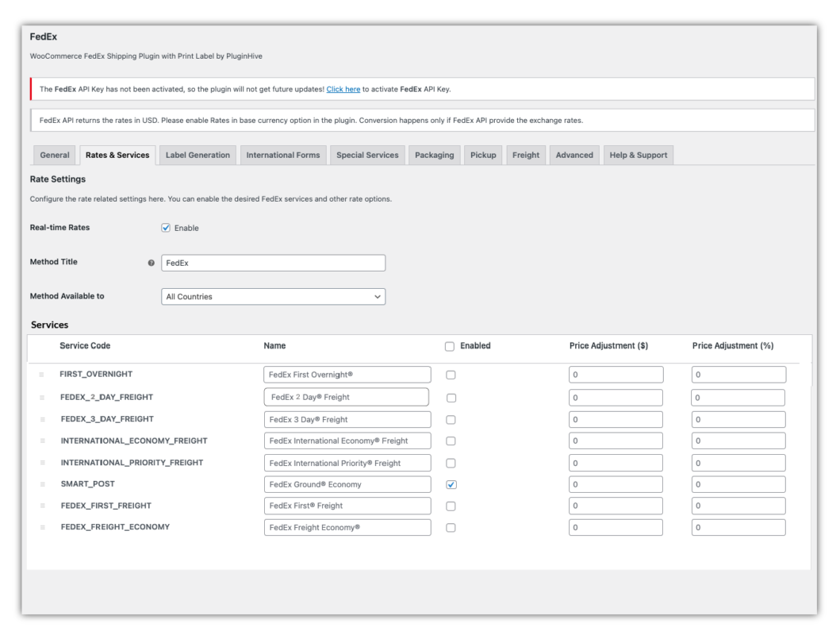Edit the FedEx 3 Day Freight name field
The height and width of the screenshot is (635, 840).
pyautogui.click(x=347, y=420)
